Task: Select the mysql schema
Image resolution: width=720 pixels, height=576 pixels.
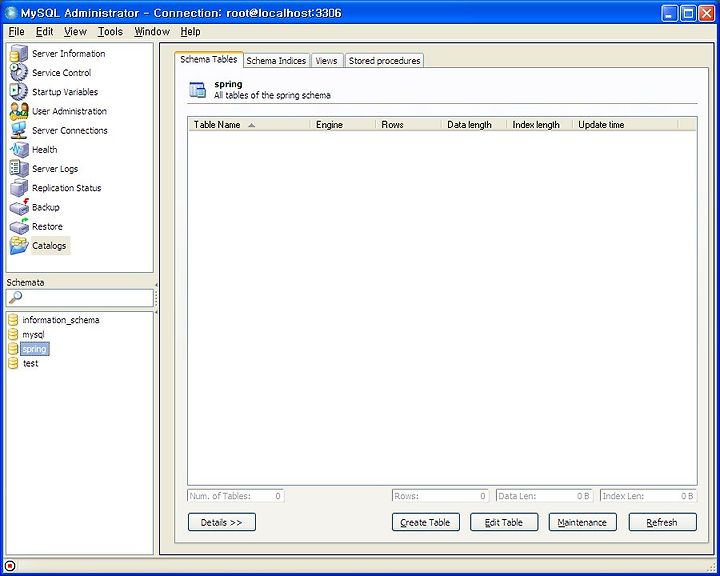Action: pos(34,334)
